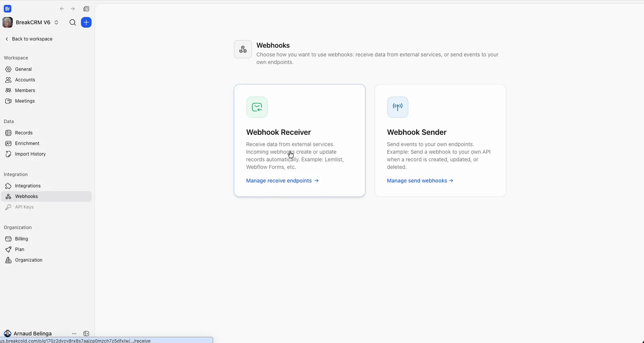This screenshot has height=343, width=644.
Task: Click the Plan rocket icon
Action: 8,250
